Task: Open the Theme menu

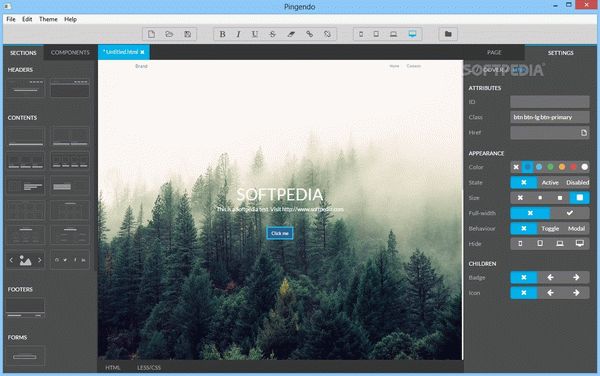Action: click(x=48, y=19)
